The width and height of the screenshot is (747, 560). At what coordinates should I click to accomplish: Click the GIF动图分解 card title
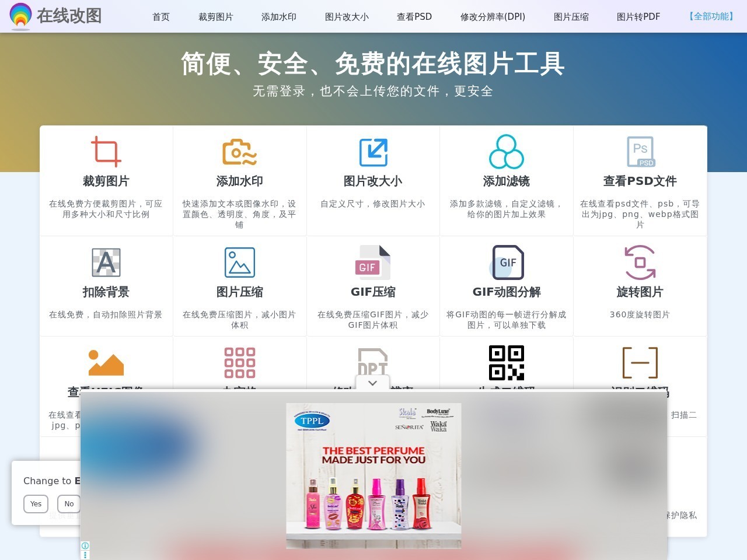507,292
